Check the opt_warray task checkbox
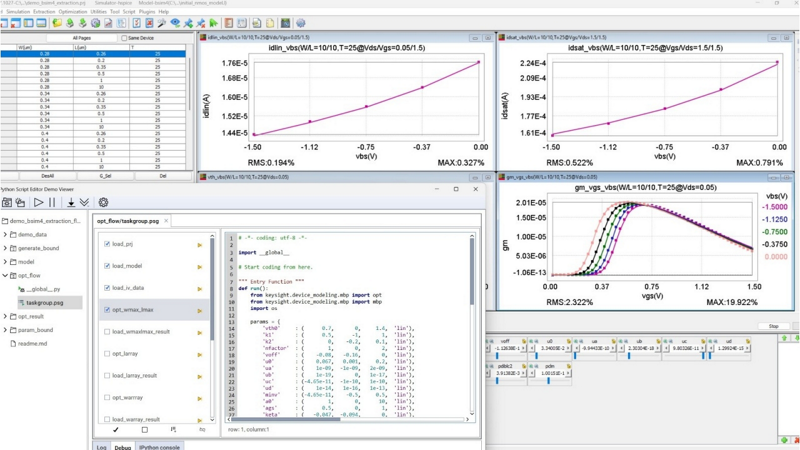 click(x=107, y=397)
